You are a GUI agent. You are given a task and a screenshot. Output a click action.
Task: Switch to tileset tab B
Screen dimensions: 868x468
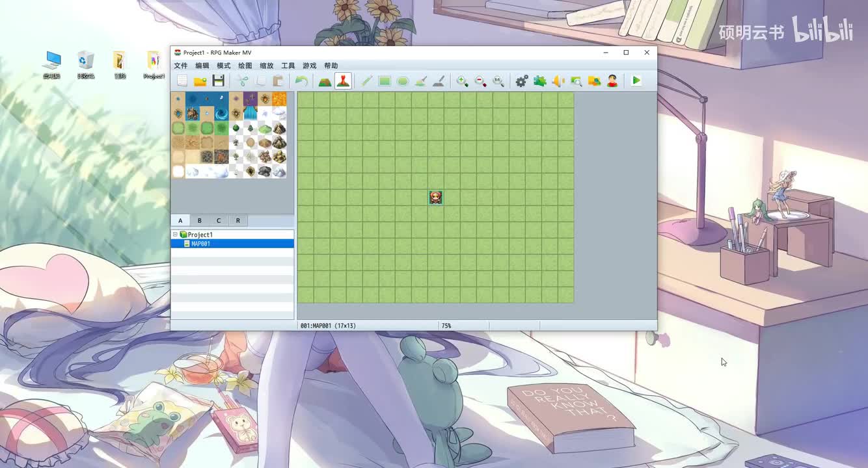[x=200, y=221]
